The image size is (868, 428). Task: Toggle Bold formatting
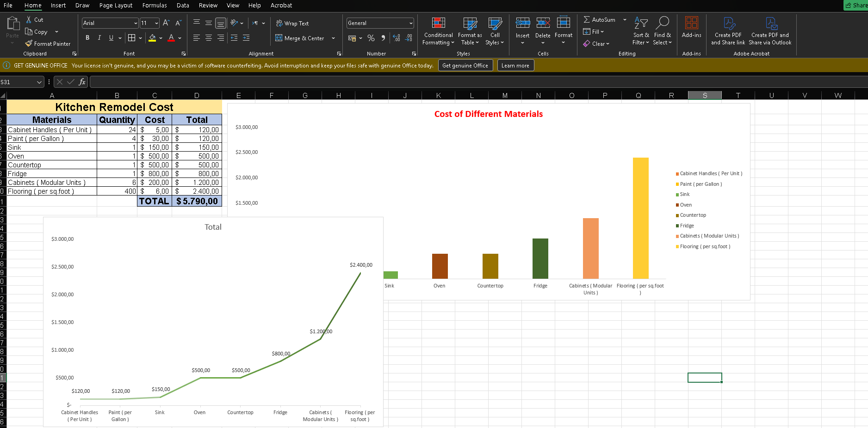click(87, 38)
